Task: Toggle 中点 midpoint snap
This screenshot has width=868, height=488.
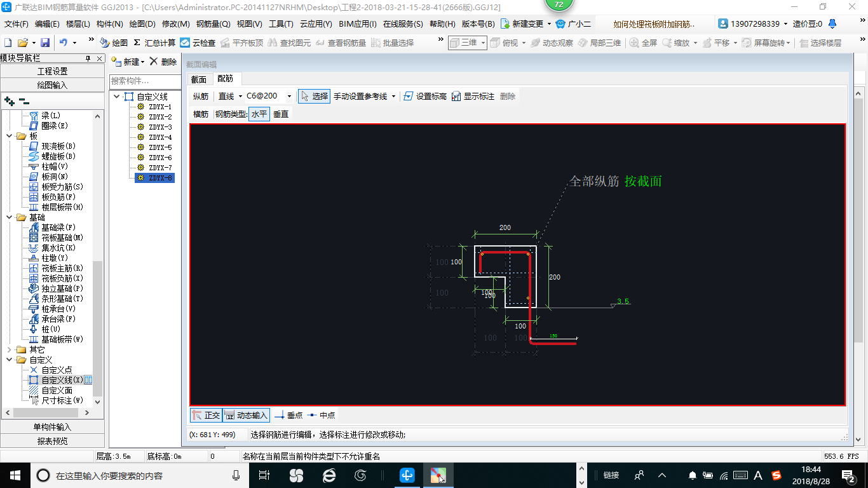Action: pos(321,416)
